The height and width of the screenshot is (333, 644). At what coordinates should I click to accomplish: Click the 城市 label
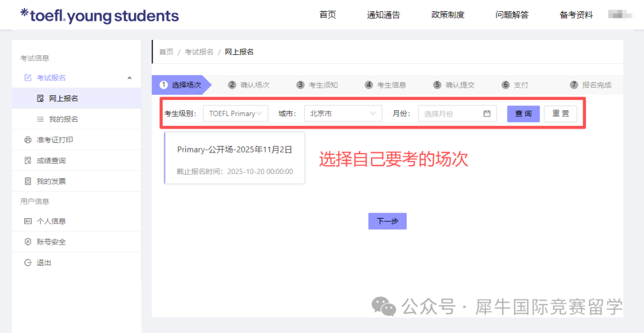(x=287, y=114)
